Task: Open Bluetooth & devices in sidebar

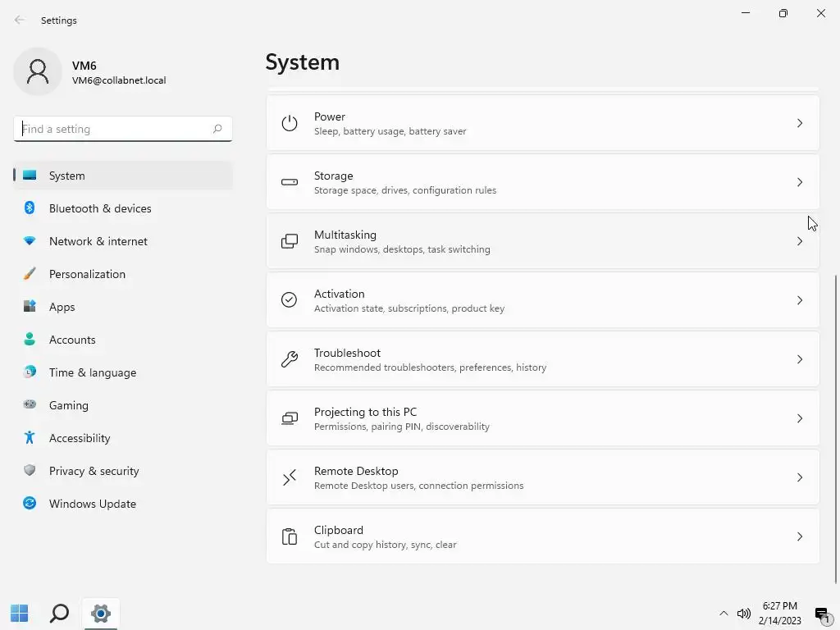Action: (100, 208)
